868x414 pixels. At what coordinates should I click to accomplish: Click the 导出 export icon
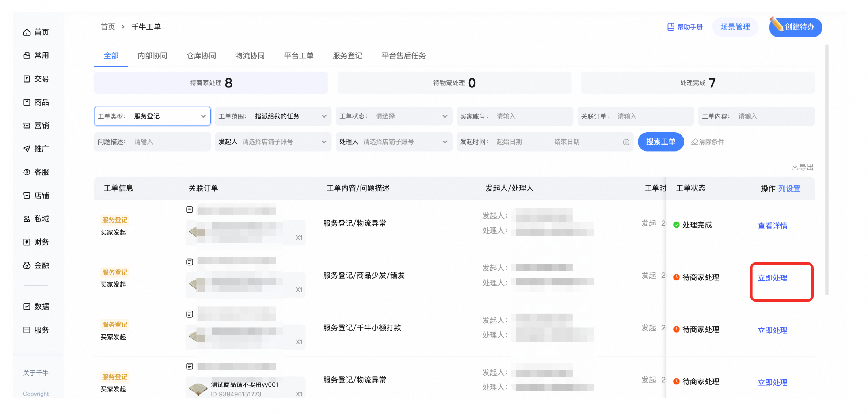click(803, 167)
